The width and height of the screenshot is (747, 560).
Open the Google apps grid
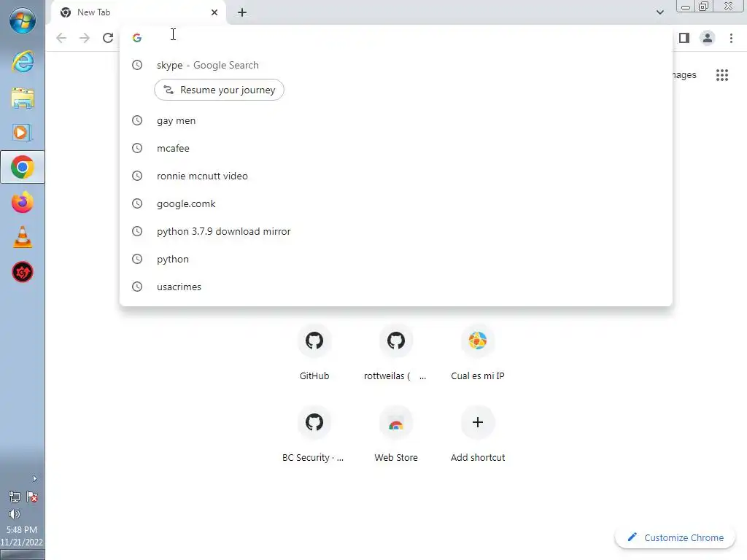coord(722,75)
